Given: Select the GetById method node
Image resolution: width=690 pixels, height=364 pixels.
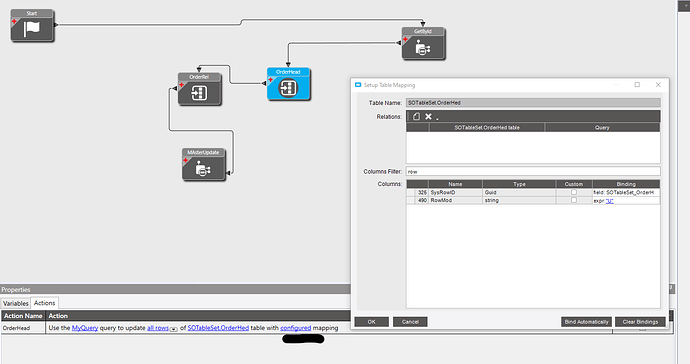Looking at the screenshot, I should 423,44.
